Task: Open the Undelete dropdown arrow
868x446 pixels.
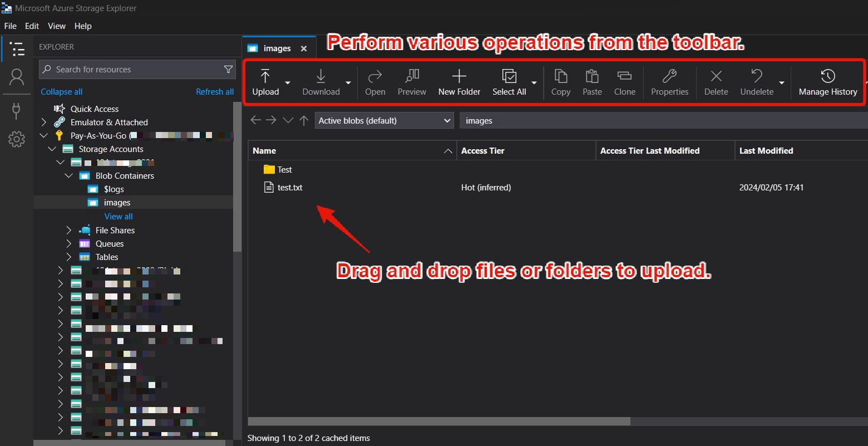Action: point(782,82)
